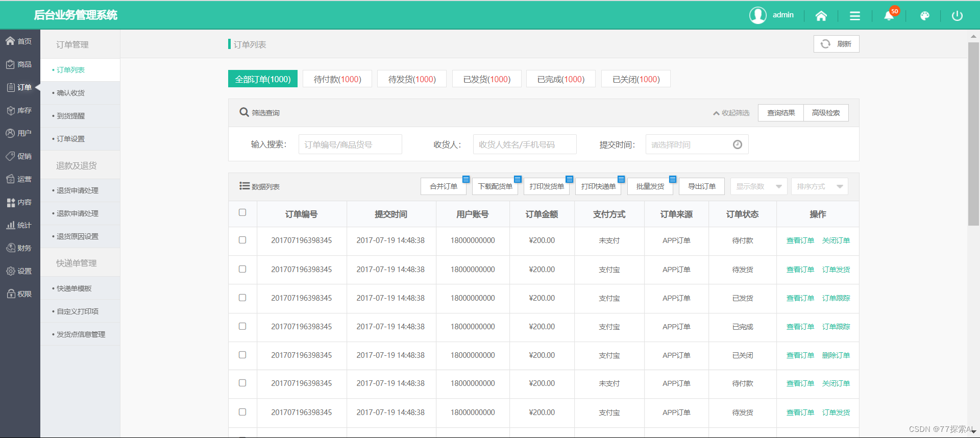Open the 内容 content sidebar item
Screen dimensions: 980x438
[x=20, y=202]
